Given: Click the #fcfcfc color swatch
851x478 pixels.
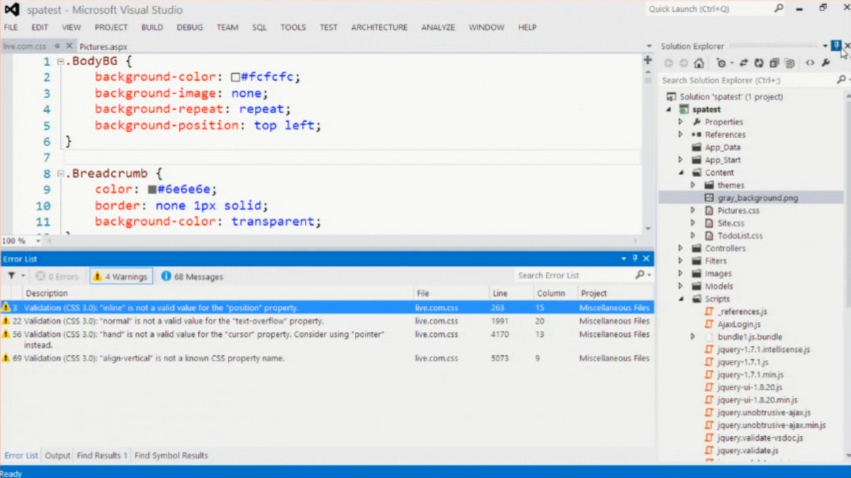Looking at the screenshot, I should pos(235,78).
